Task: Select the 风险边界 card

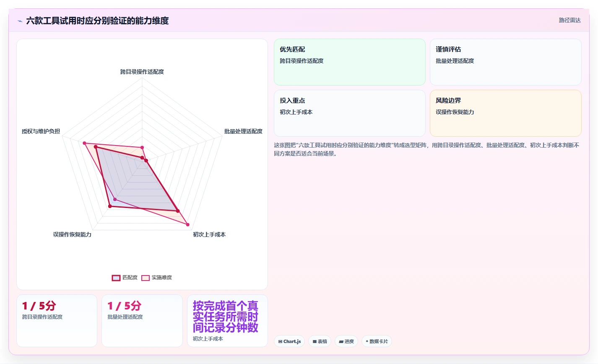Action: (x=506, y=113)
